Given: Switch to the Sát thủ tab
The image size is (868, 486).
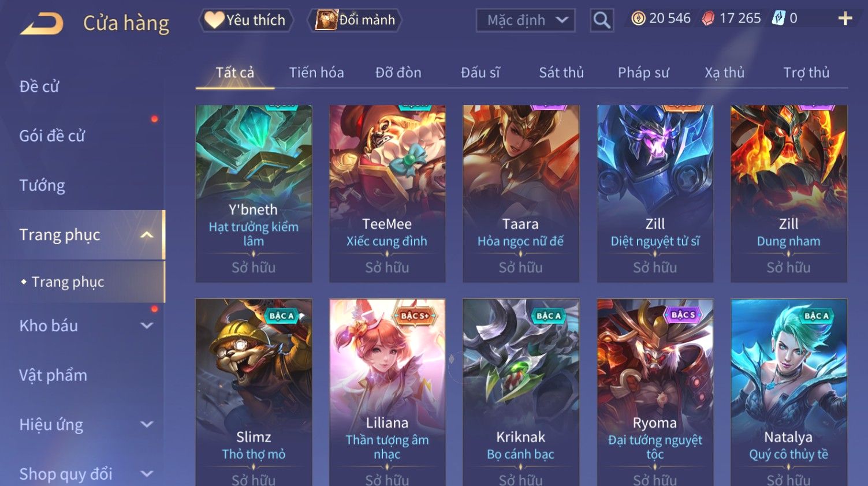Looking at the screenshot, I should tap(561, 73).
